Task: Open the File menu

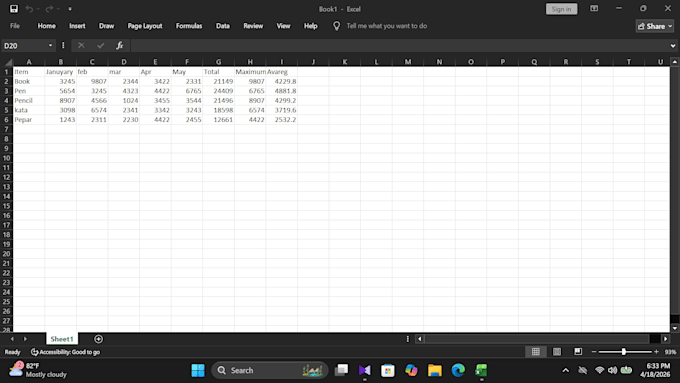Action: [x=15, y=26]
